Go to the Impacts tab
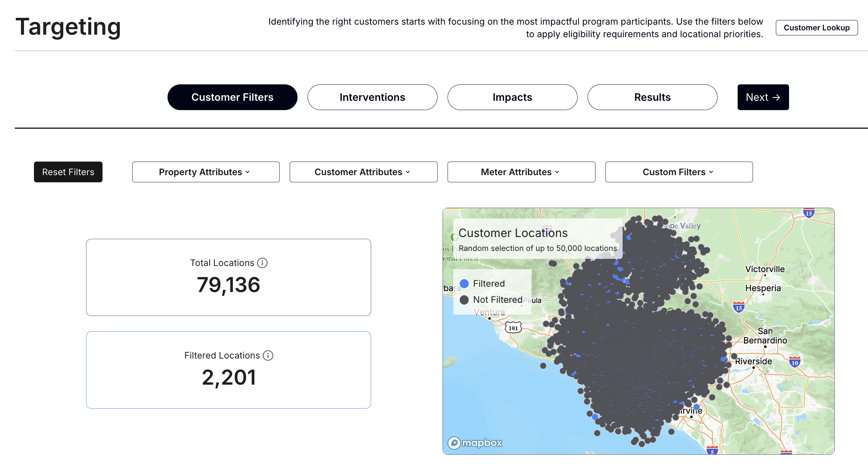This screenshot has width=868, height=464. click(512, 97)
